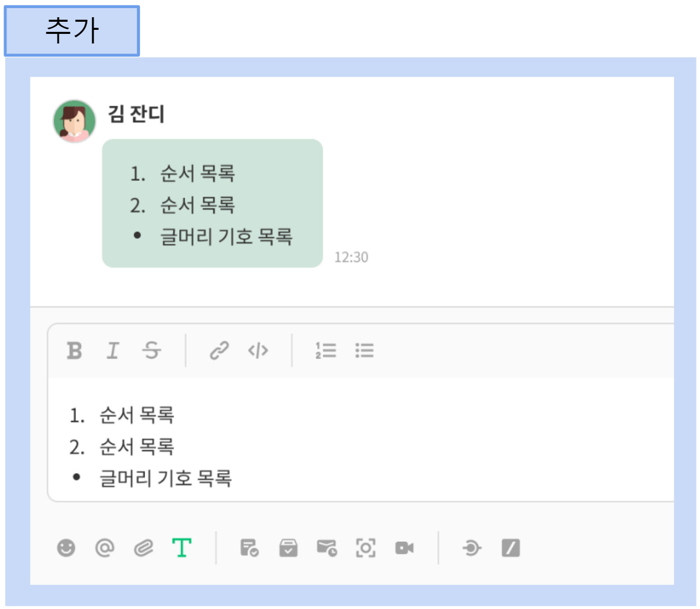Click the 추가 label button
This screenshot has width=700, height=609.
[72, 31]
